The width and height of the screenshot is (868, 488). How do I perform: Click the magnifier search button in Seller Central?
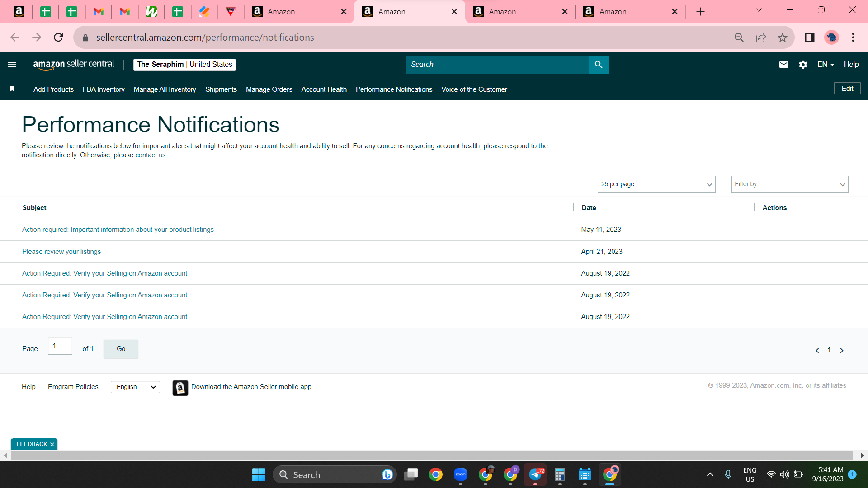(599, 65)
